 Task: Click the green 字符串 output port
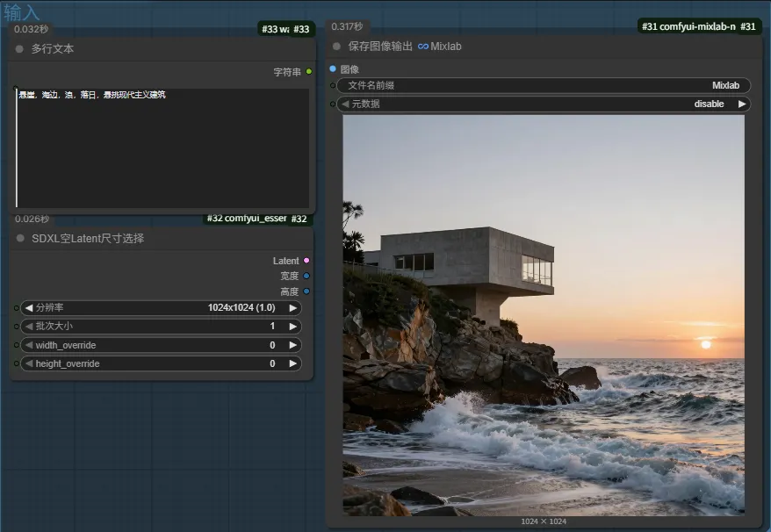[309, 72]
